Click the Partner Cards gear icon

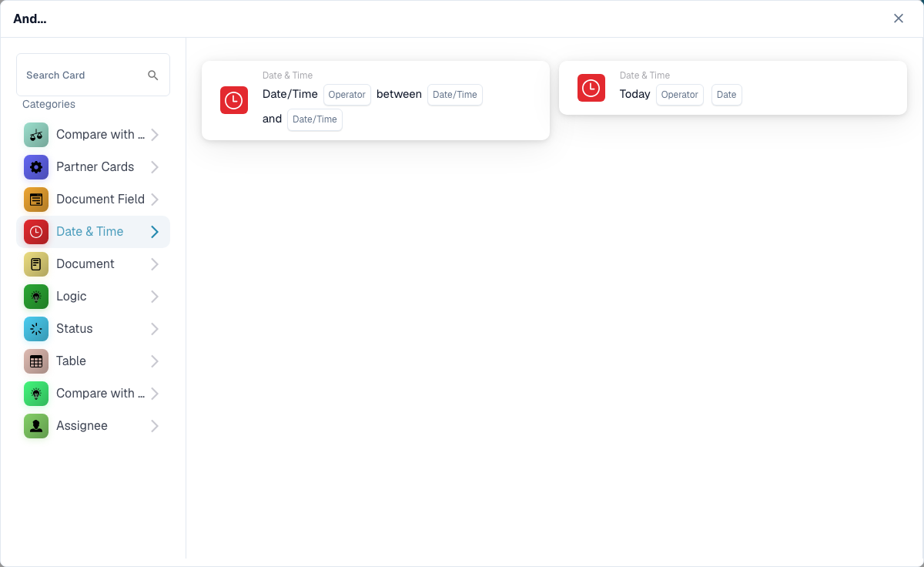click(36, 167)
